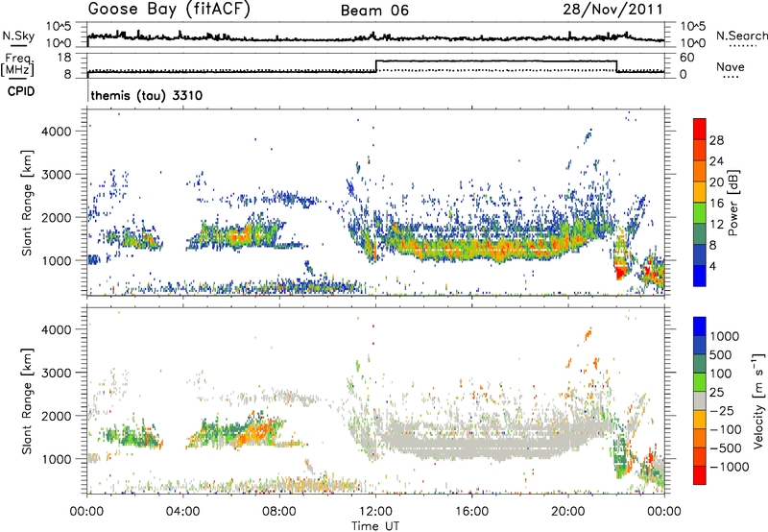Click the "4" tick on Power colorbar

pyautogui.click(x=713, y=266)
